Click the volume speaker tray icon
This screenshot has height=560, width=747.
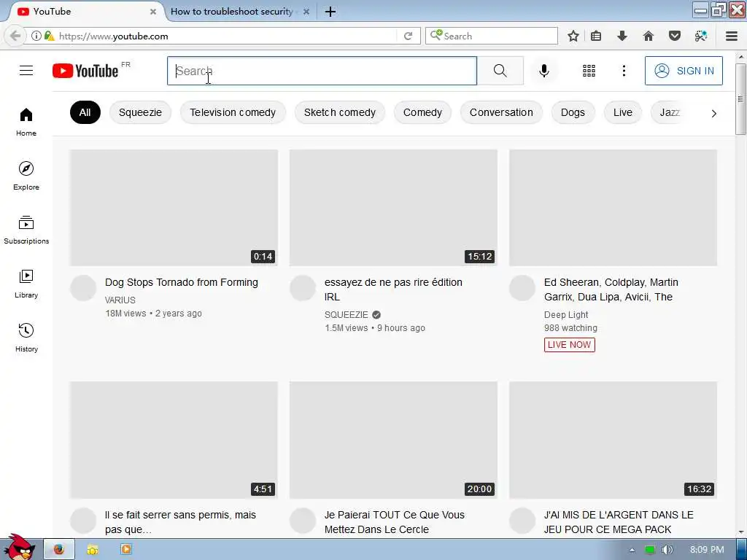click(667, 550)
